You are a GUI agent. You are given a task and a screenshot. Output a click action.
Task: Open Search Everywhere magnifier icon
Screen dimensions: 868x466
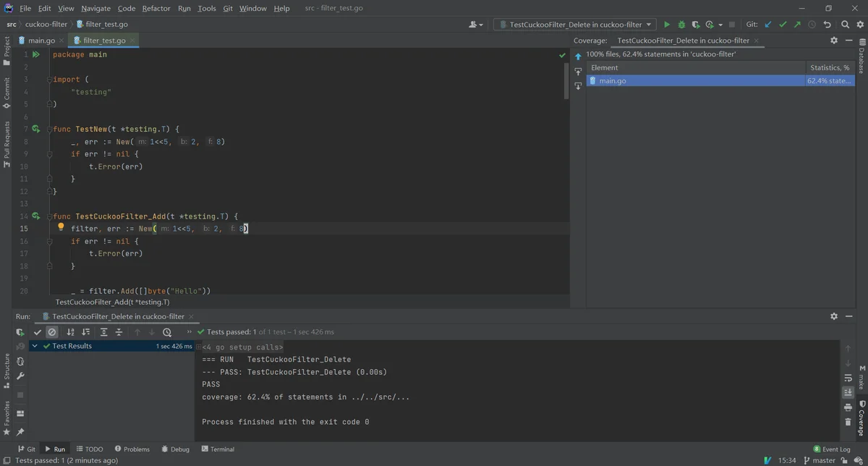point(845,25)
